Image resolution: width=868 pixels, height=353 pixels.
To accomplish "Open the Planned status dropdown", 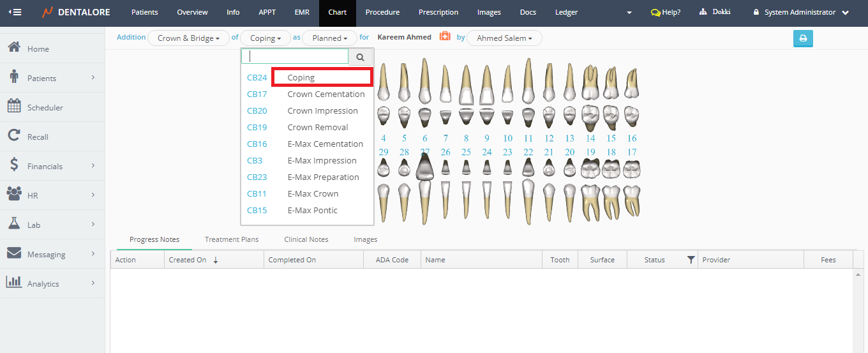I will [x=329, y=38].
